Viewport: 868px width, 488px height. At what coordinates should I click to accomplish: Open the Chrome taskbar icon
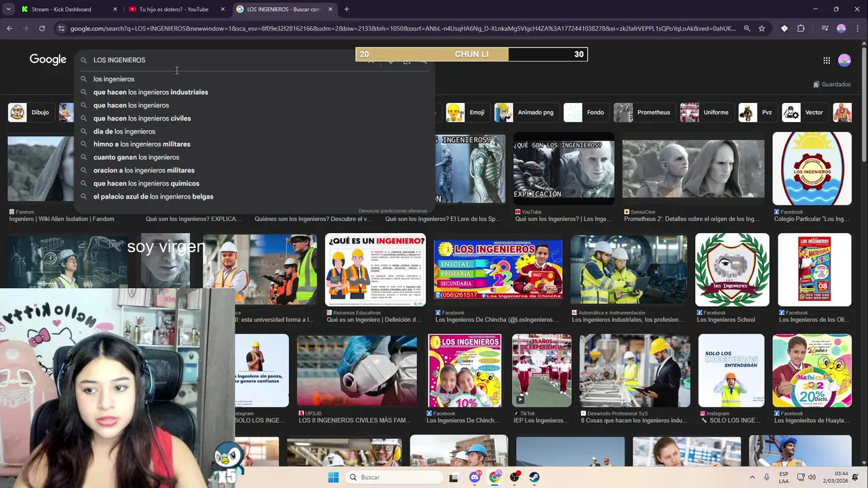494,477
